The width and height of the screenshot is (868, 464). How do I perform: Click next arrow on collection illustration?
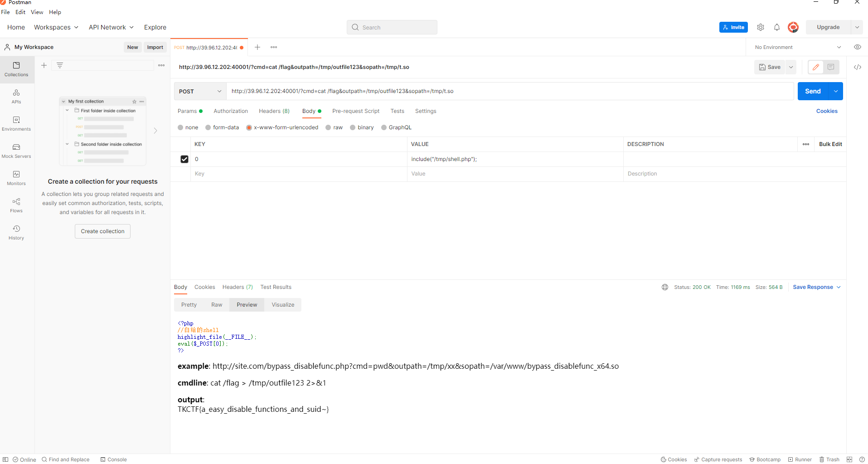pos(155,131)
